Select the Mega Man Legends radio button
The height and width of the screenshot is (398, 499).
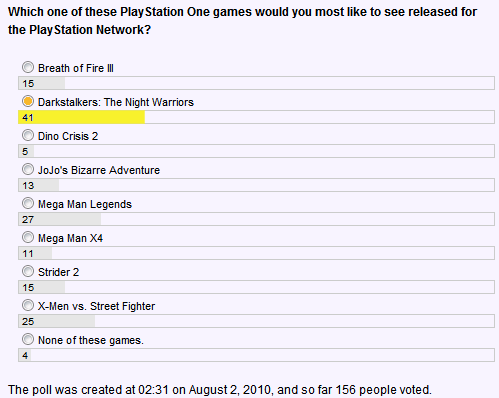[28, 203]
